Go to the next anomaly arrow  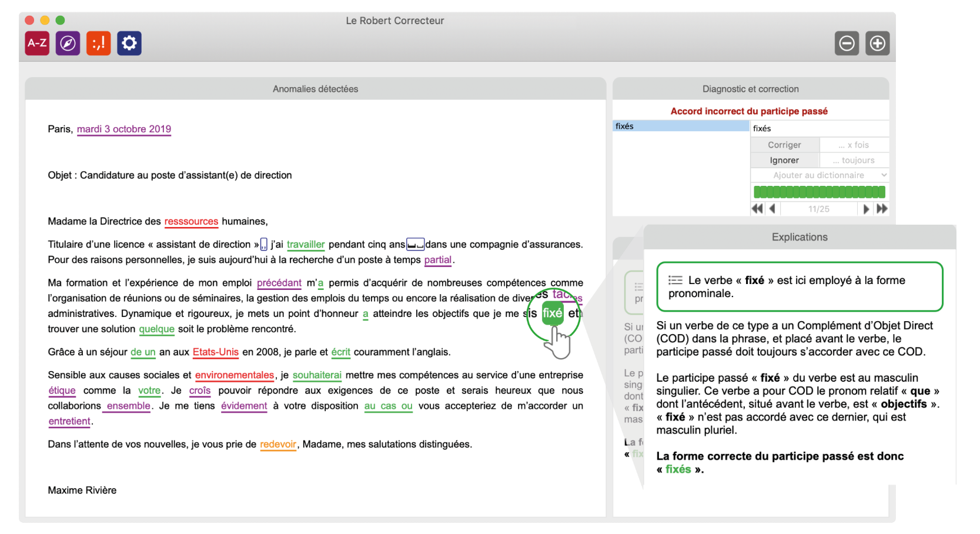[x=865, y=209]
